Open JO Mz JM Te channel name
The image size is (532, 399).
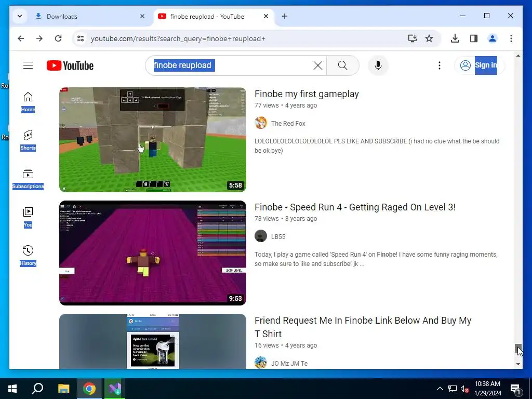tap(289, 363)
